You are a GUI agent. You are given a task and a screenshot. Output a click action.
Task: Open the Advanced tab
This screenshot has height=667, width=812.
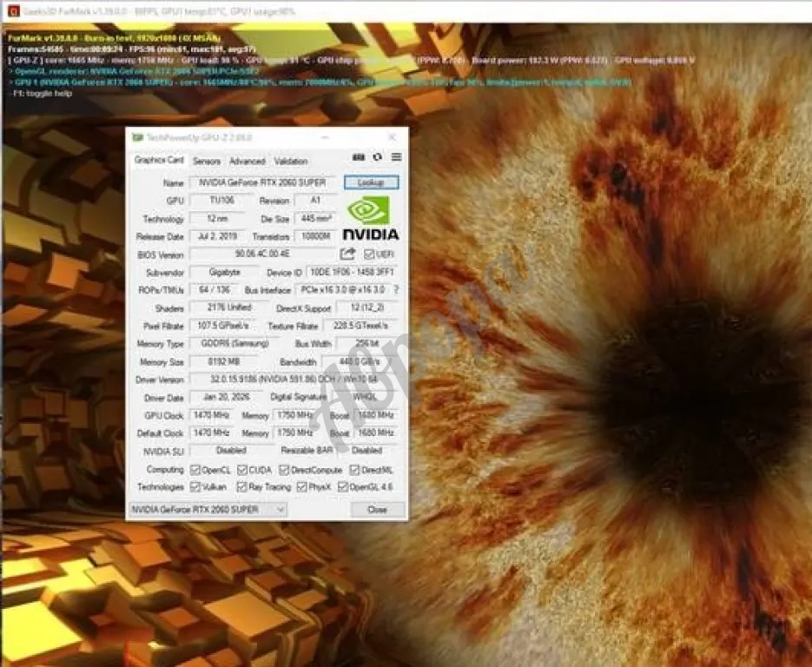pos(247,161)
